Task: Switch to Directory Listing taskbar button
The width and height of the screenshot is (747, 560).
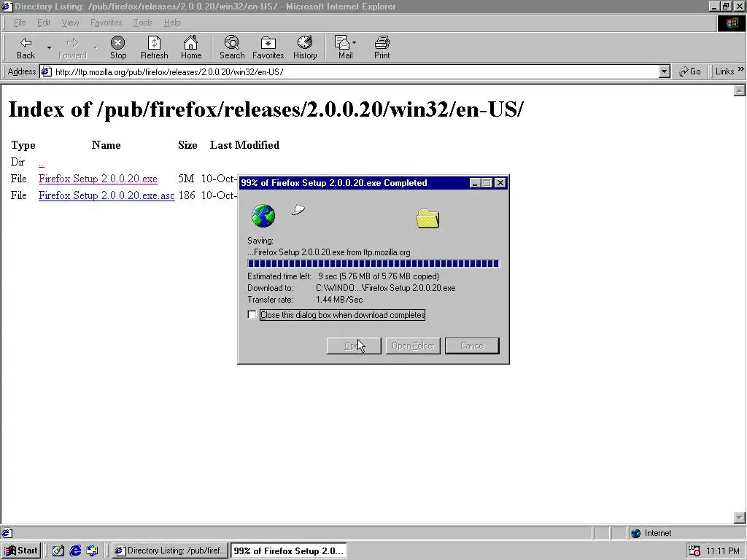Action: point(170,551)
